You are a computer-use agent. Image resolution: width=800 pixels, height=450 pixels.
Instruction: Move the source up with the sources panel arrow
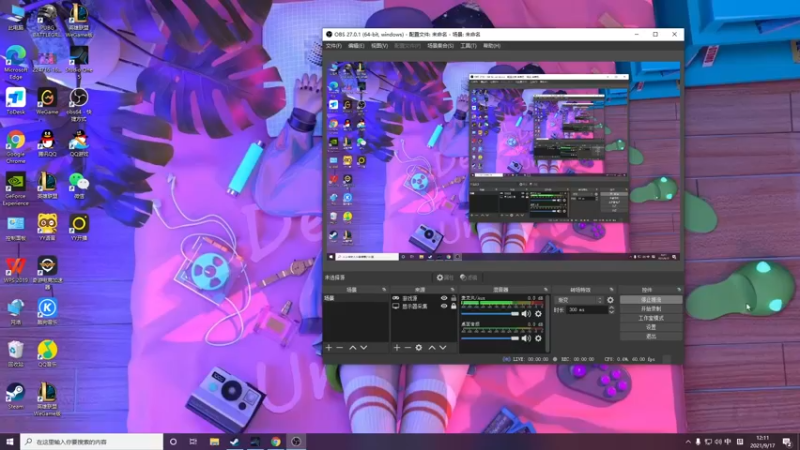432,347
